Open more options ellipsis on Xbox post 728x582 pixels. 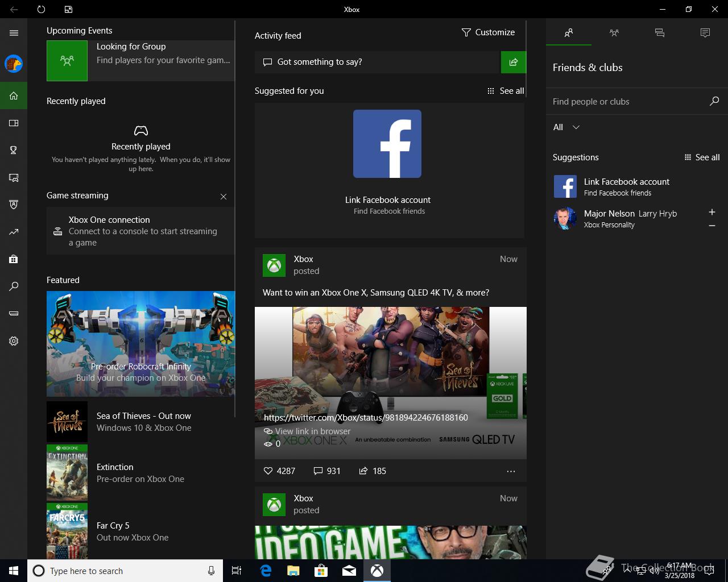click(x=511, y=471)
